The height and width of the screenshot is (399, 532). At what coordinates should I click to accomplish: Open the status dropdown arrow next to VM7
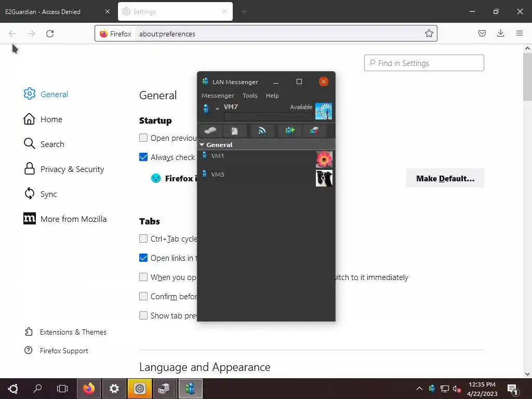(x=217, y=109)
